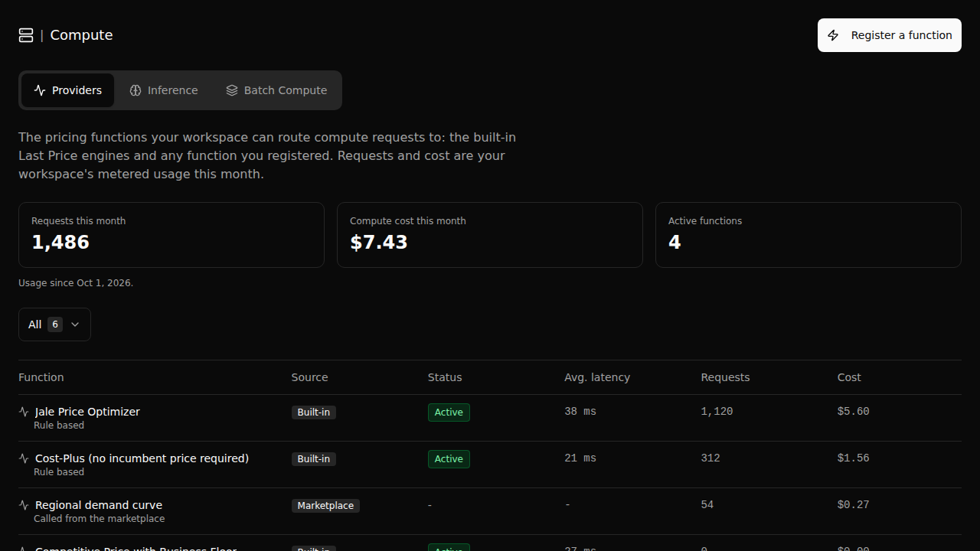This screenshot has width=980, height=551.
Task: Click activity icon beside Jale Price Optimizer
Action: (24, 412)
